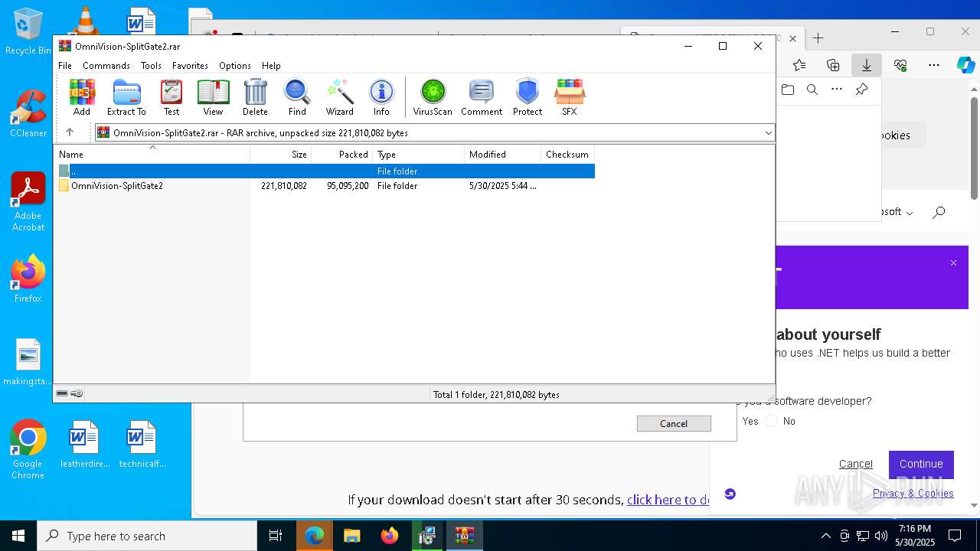The width and height of the screenshot is (980, 551).
Task: Open File Explorer from taskbar
Action: click(x=351, y=536)
